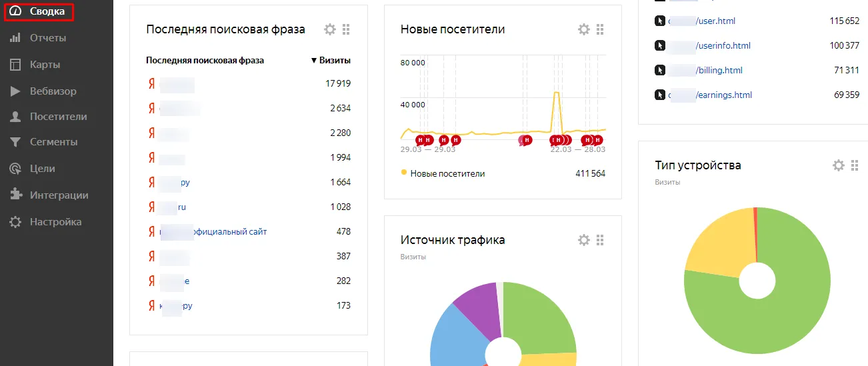Click the Карты layout icon
Image resolution: width=868 pixels, height=366 pixels.
click(x=15, y=65)
